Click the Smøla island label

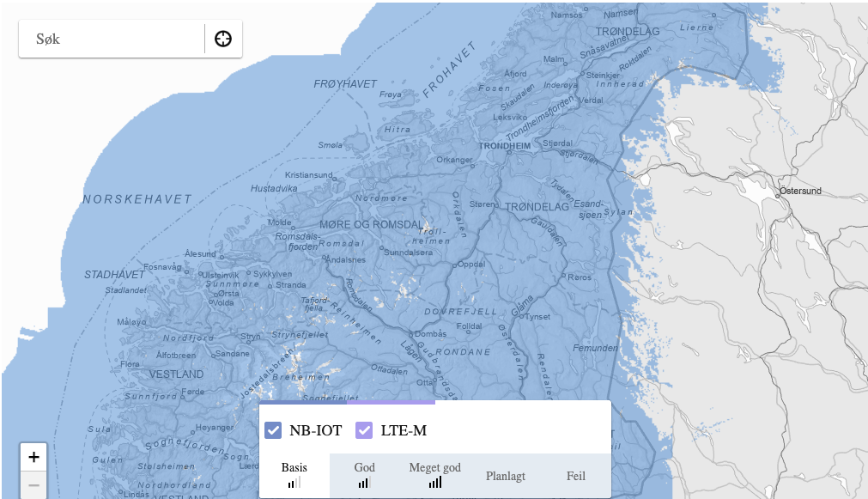[x=330, y=145]
